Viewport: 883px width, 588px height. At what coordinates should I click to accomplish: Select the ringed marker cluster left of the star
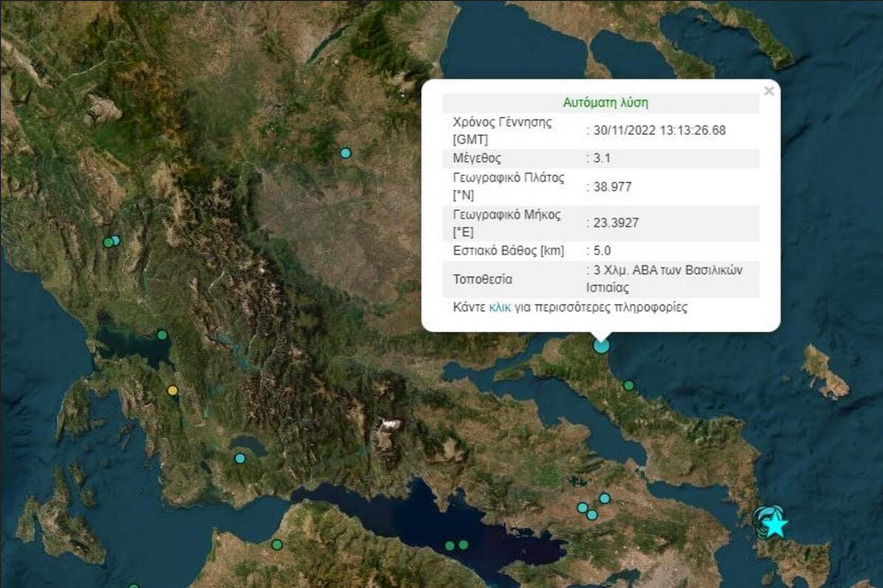click(762, 518)
